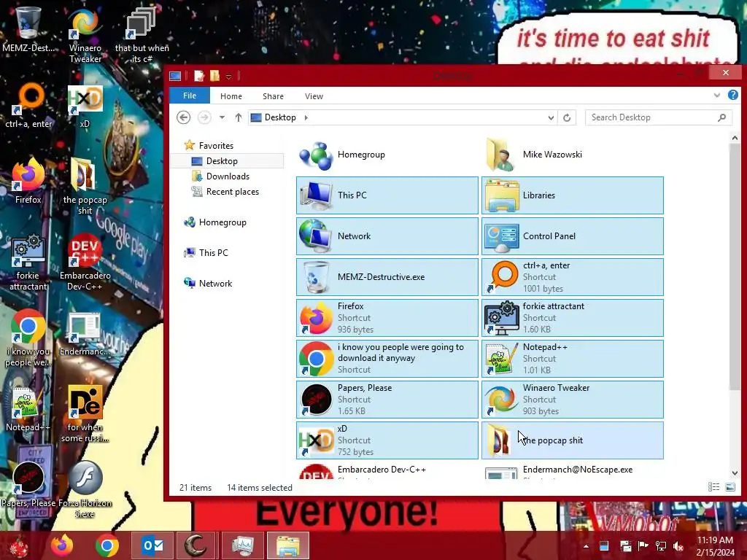Select Embarcadero Dev-C++ in file list
The height and width of the screenshot is (560, 747).
[387, 471]
